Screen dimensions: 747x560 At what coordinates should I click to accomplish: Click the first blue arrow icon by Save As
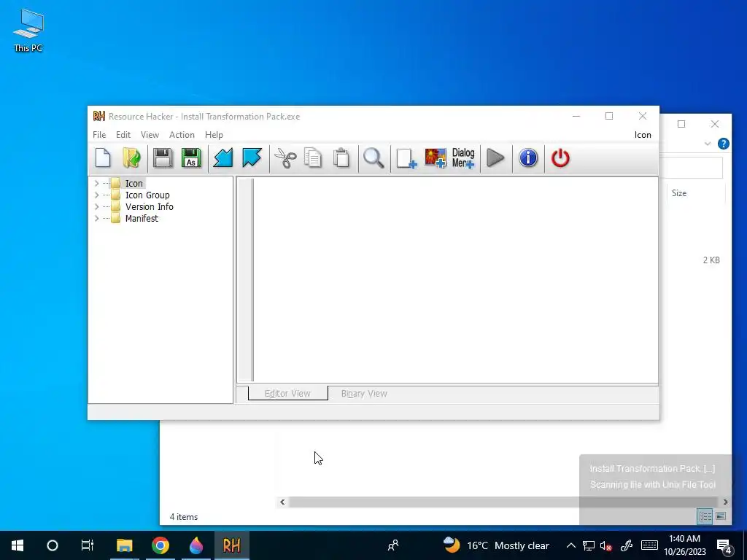(223, 158)
